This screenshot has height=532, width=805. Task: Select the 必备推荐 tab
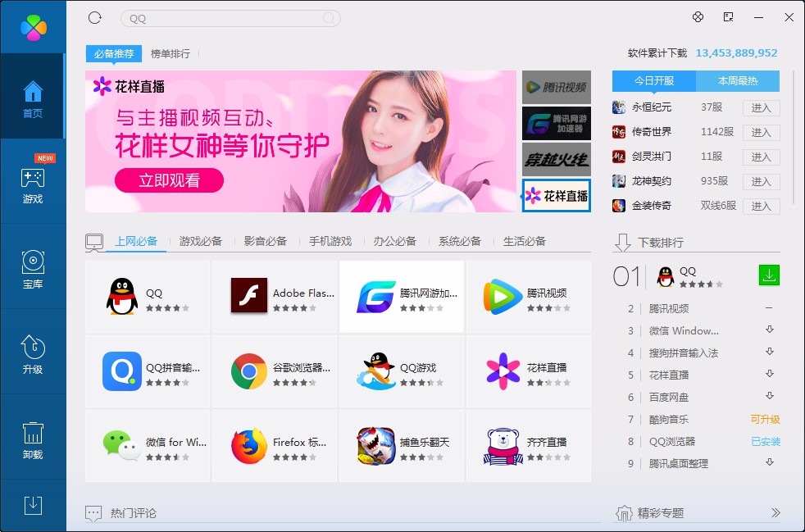tap(114, 53)
